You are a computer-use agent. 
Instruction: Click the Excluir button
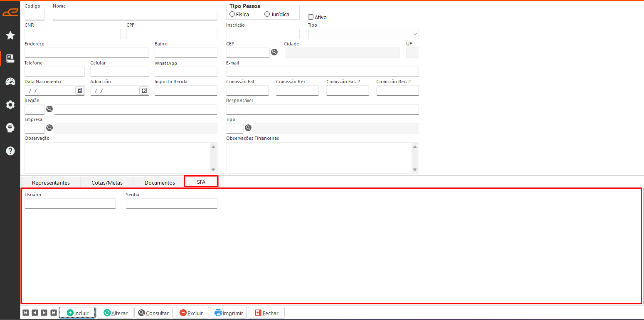point(191,313)
